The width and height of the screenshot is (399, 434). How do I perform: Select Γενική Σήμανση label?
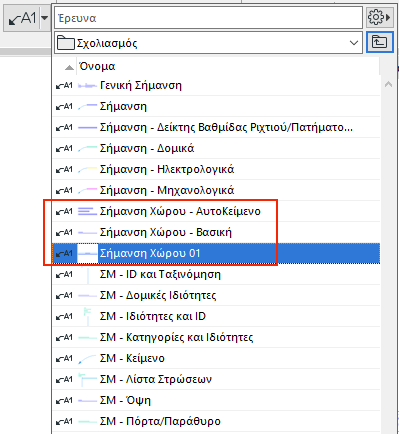(216, 86)
